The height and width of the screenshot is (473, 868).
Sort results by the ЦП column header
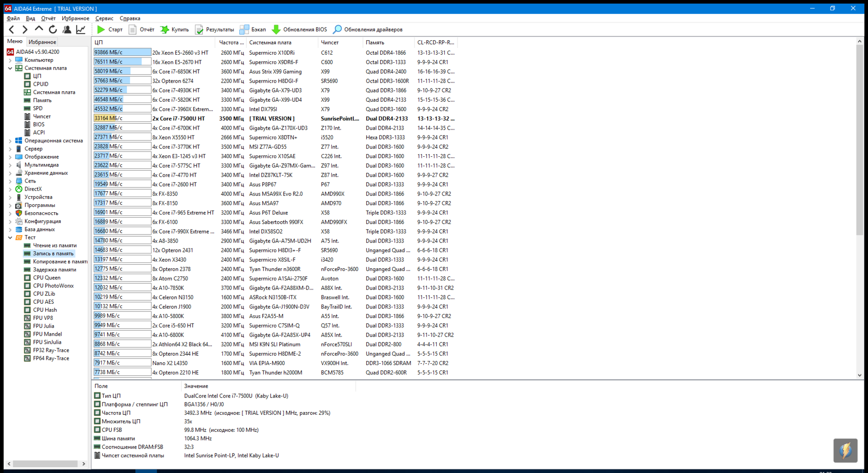click(x=154, y=42)
